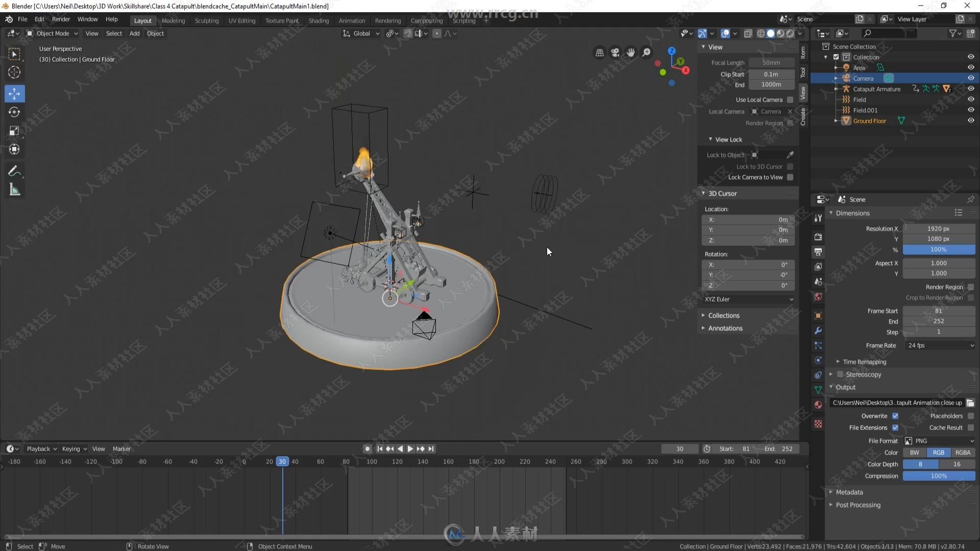Drag the Compression percentage slider
Viewport: 980px width, 551px height.
938,475
